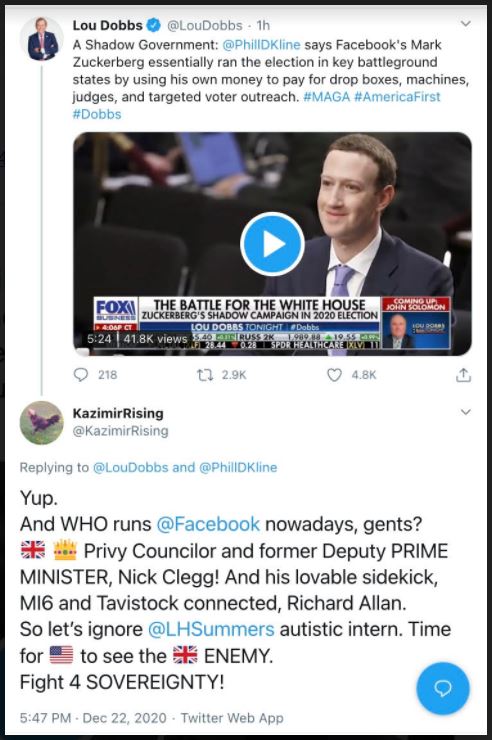Like the tweet using the heart icon

(x=334, y=375)
